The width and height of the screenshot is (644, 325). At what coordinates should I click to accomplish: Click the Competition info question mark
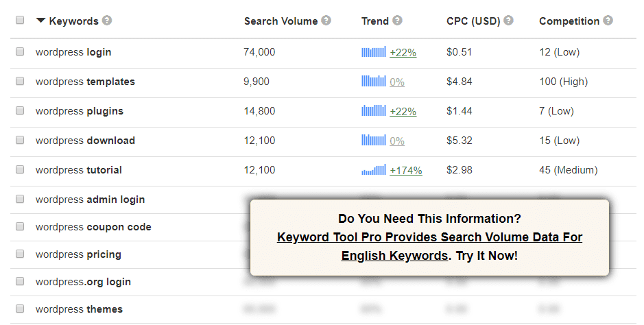pyautogui.click(x=608, y=20)
